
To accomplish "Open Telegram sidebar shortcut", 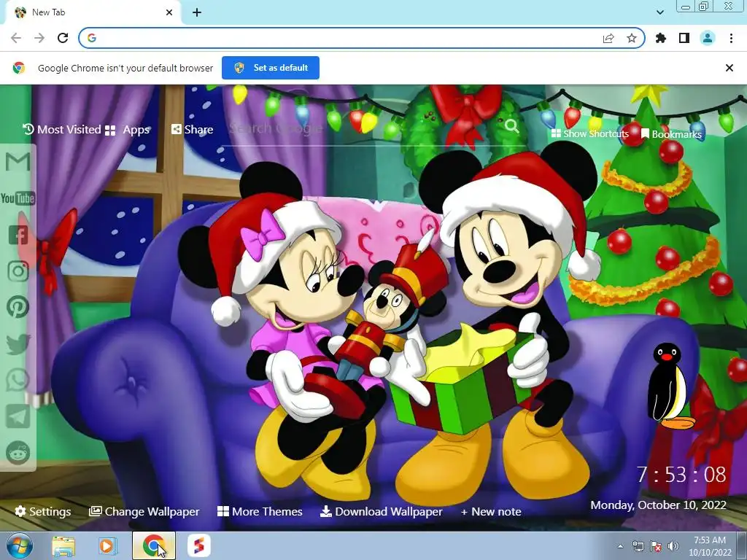I will click(18, 416).
